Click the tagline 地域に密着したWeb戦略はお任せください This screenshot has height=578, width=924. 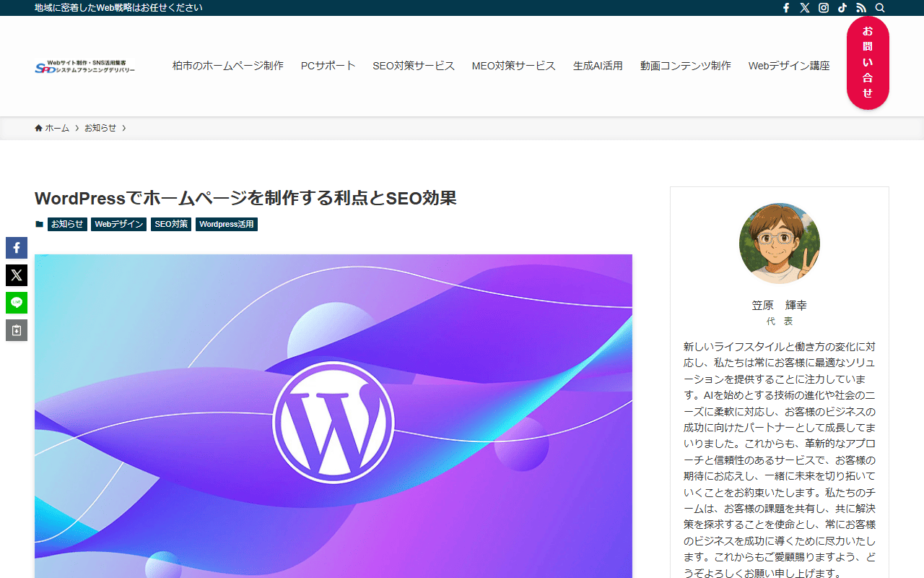tap(118, 8)
